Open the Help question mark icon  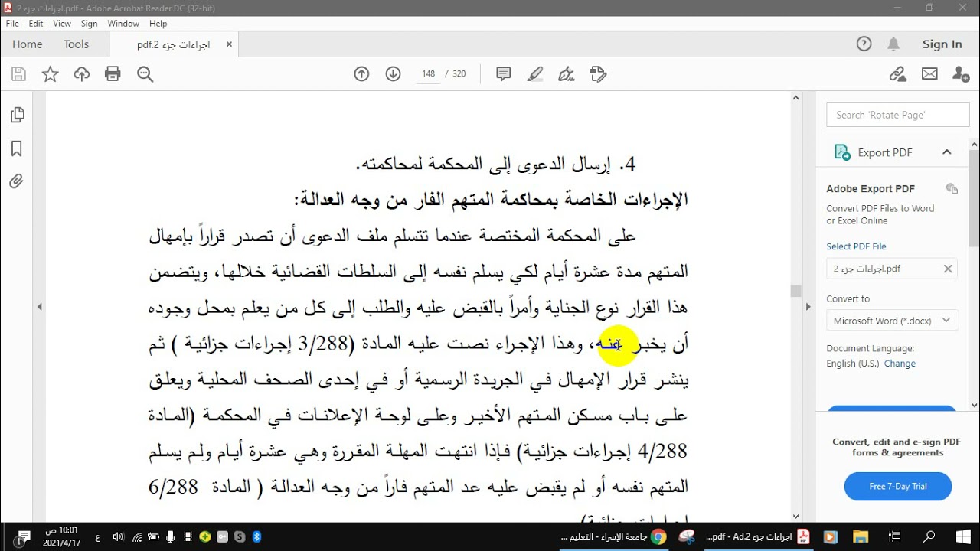point(864,44)
